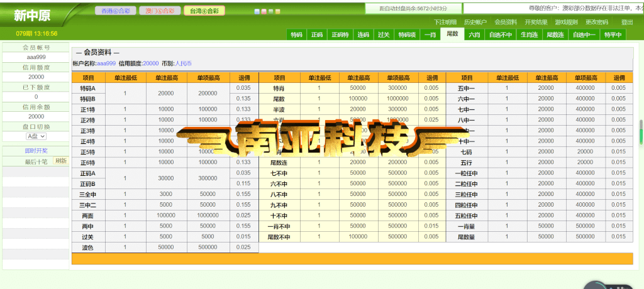This screenshot has height=289, width=644.
Task: Click the 七不中 row label
Action: (280, 173)
